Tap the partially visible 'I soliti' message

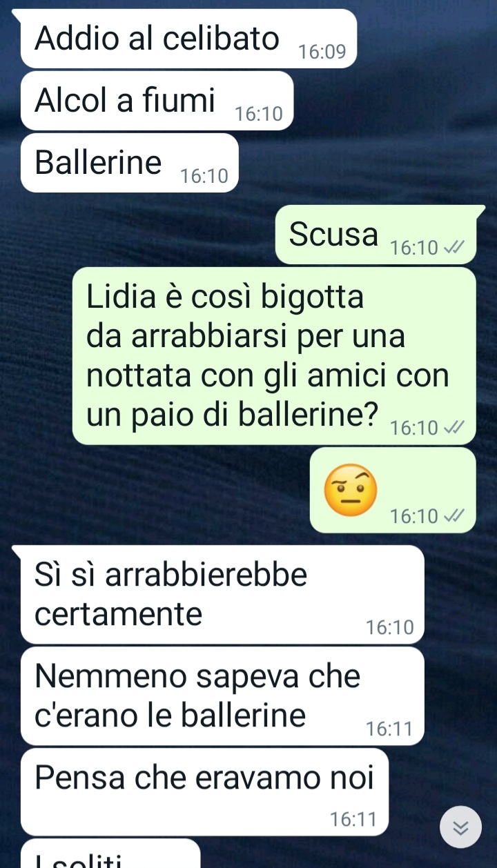(x=110, y=854)
